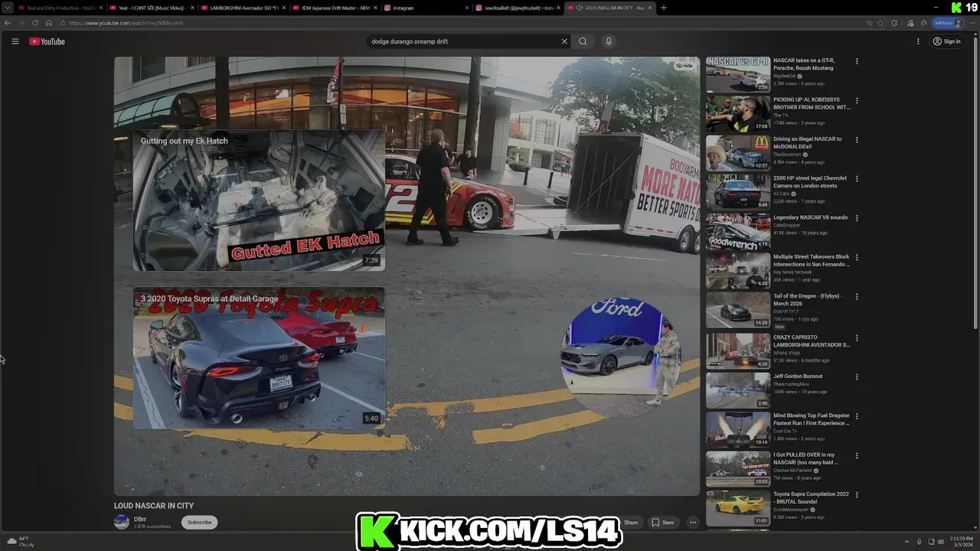Switch to LAMBORGHINI Aventador SVJ tab
The width and height of the screenshot is (980, 551).
tap(242, 8)
